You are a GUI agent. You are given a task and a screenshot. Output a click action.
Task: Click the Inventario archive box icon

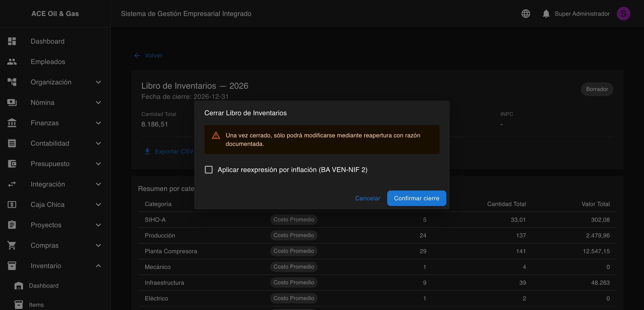tap(12, 266)
